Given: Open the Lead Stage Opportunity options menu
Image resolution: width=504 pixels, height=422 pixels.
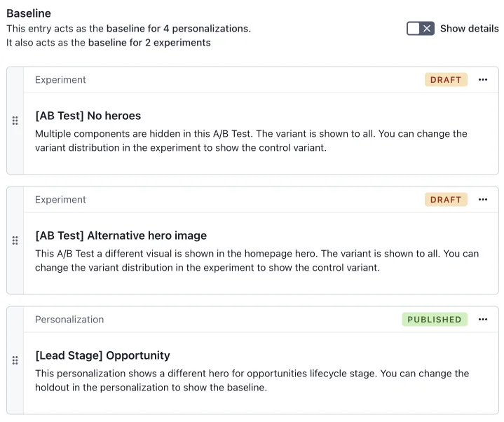Looking at the screenshot, I should (483, 320).
